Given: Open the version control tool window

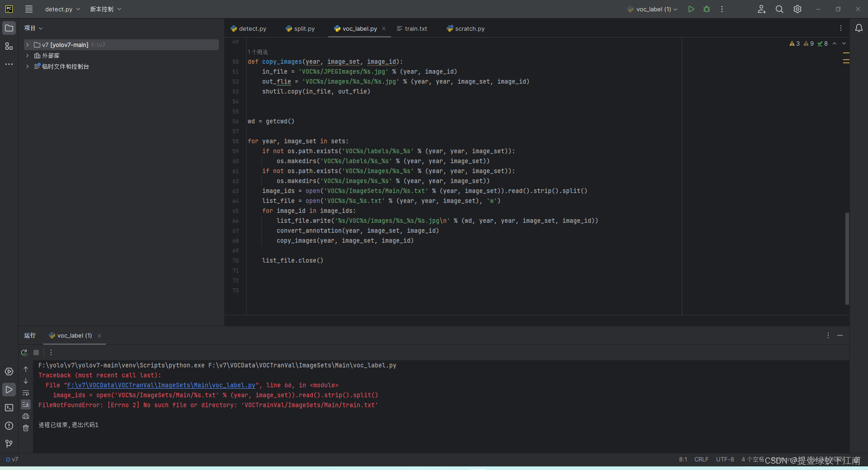Looking at the screenshot, I should click(9, 444).
